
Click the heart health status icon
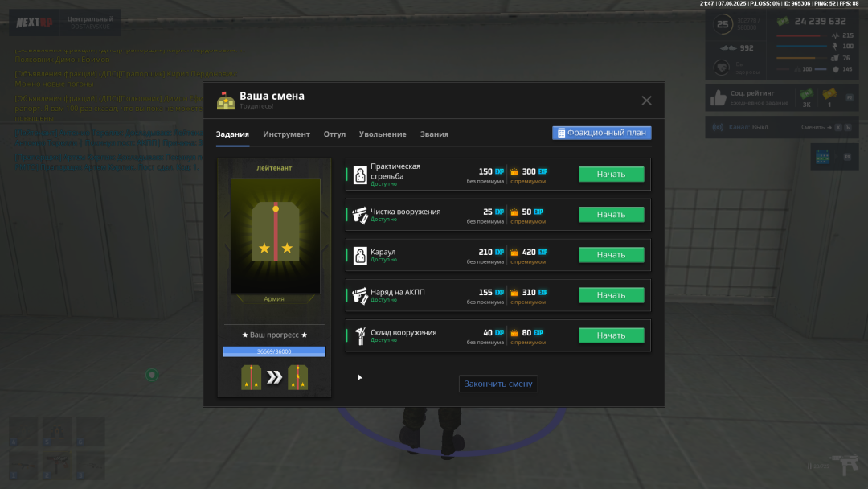721,68
